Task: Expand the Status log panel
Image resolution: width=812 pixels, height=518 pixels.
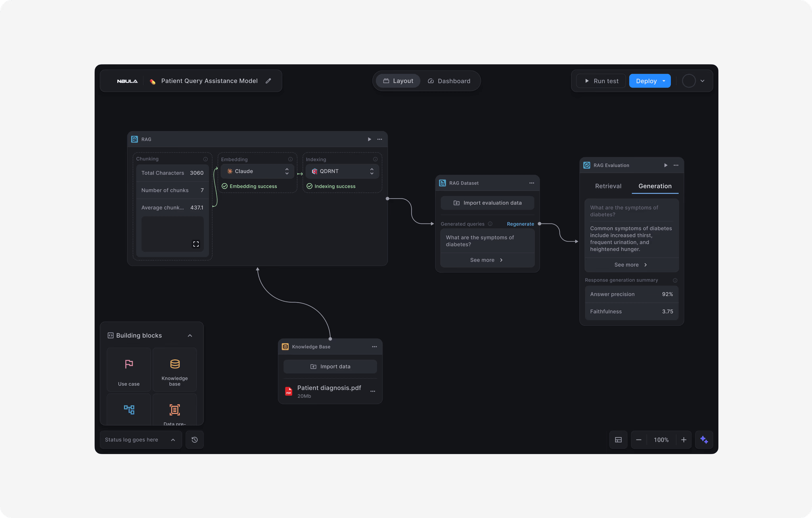Action: coord(173,440)
